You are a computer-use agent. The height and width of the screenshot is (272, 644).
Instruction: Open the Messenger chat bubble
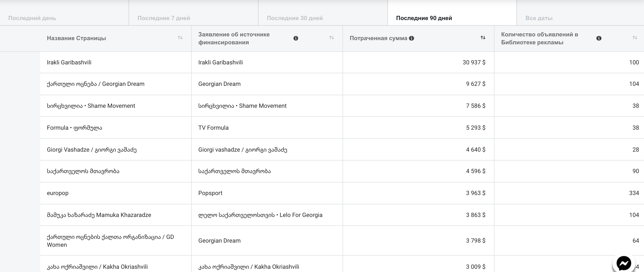pyautogui.click(x=623, y=263)
